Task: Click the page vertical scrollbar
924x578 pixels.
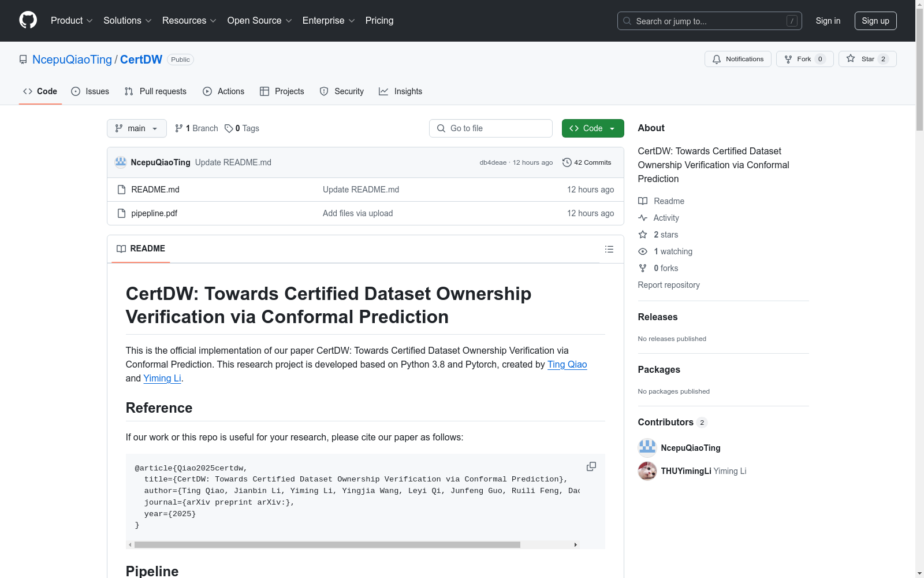Action: 919,69
